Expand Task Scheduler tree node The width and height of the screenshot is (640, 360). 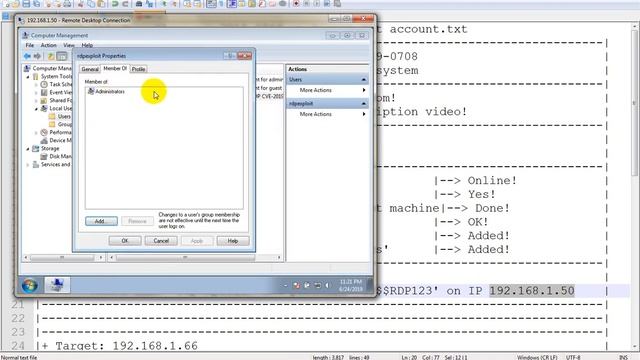(x=36, y=84)
